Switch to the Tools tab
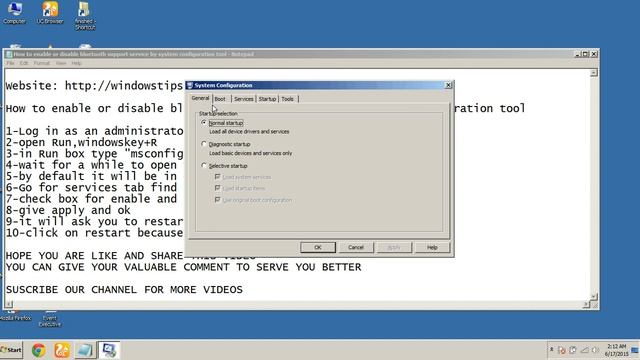The image size is (640, 360). tap(287, 99)
